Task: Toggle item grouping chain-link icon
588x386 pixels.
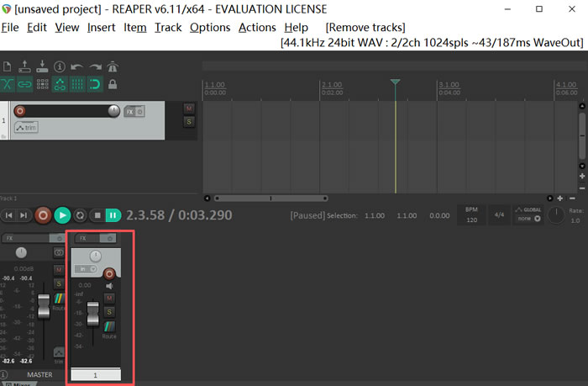Action: click(x=24, y=84)
